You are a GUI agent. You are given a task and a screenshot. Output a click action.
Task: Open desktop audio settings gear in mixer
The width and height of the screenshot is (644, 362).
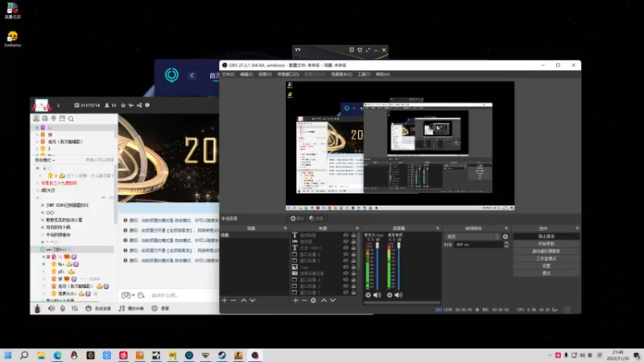(x=390, y=294)
